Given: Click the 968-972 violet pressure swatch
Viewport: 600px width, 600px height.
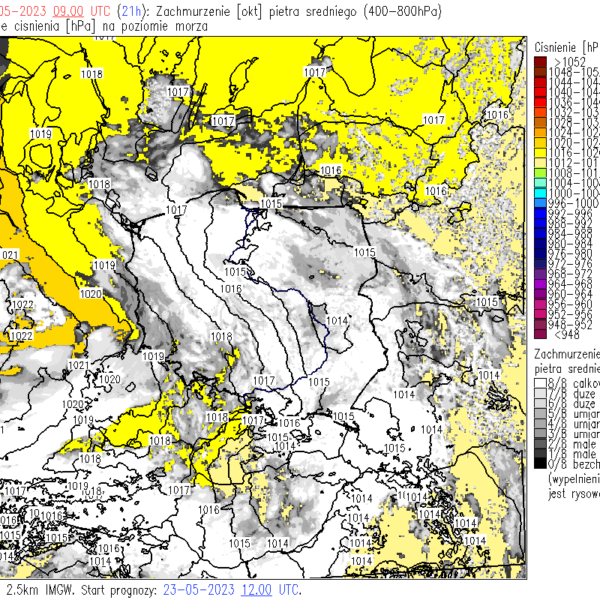Looking at the screenshot, I should (x=540, y=273).
